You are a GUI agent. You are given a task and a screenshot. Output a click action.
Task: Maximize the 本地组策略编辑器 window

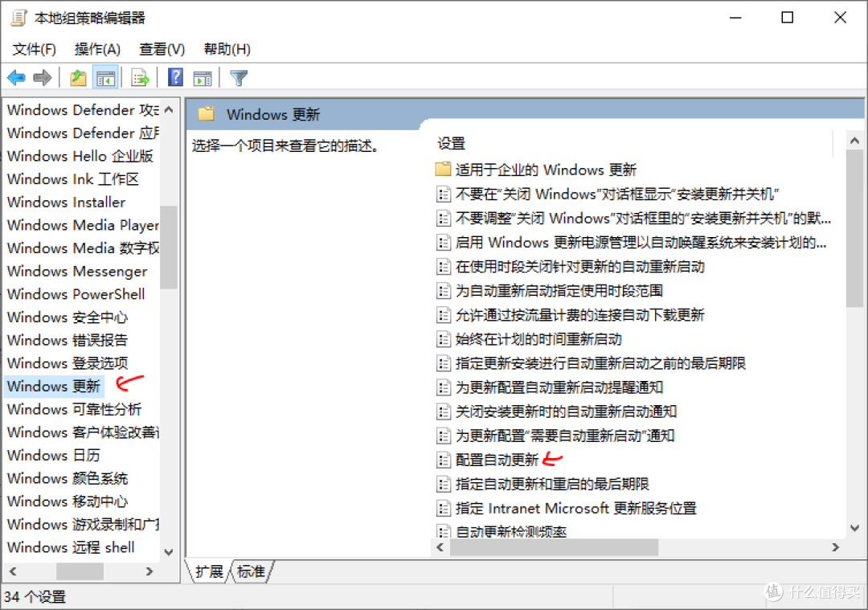[787, 18]
